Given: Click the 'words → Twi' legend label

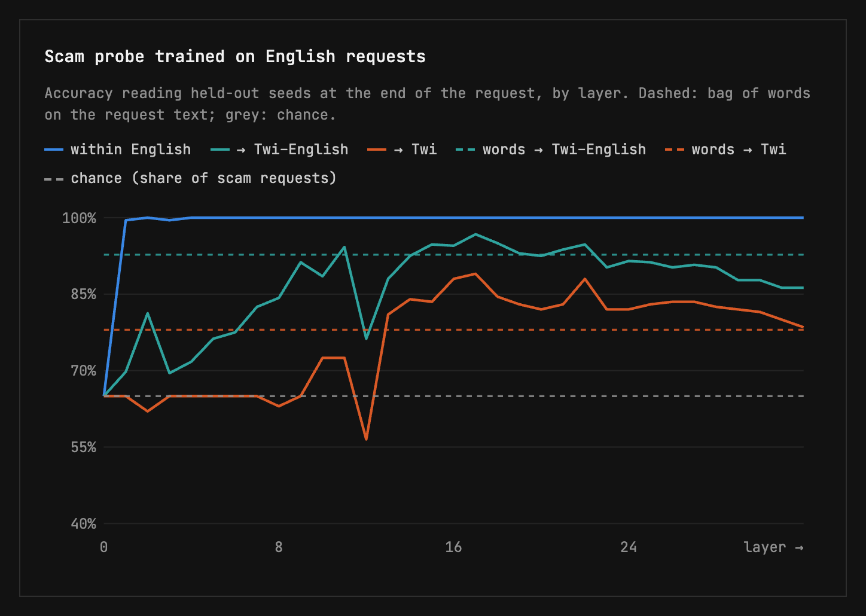Looking at the screenshot, I should (739, 150).
